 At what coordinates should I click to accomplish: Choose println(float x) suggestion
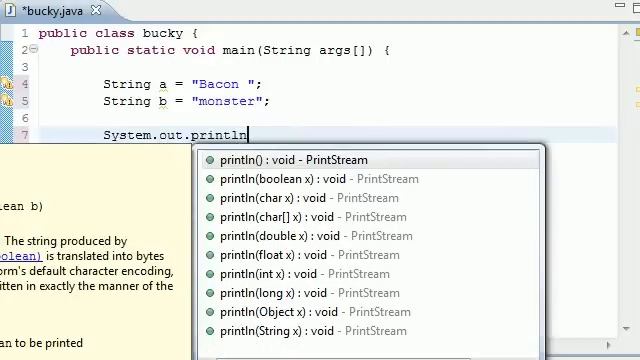tap(371, 255)
